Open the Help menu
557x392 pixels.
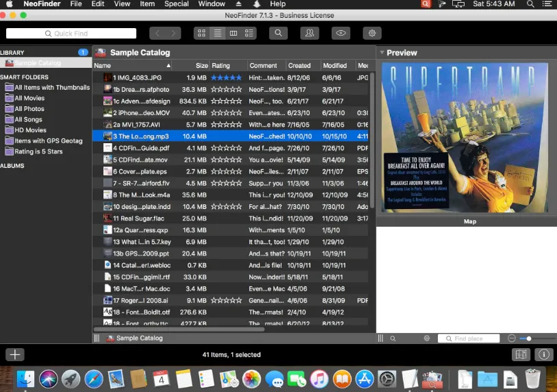pyautogui.click(x=277, y=4)
